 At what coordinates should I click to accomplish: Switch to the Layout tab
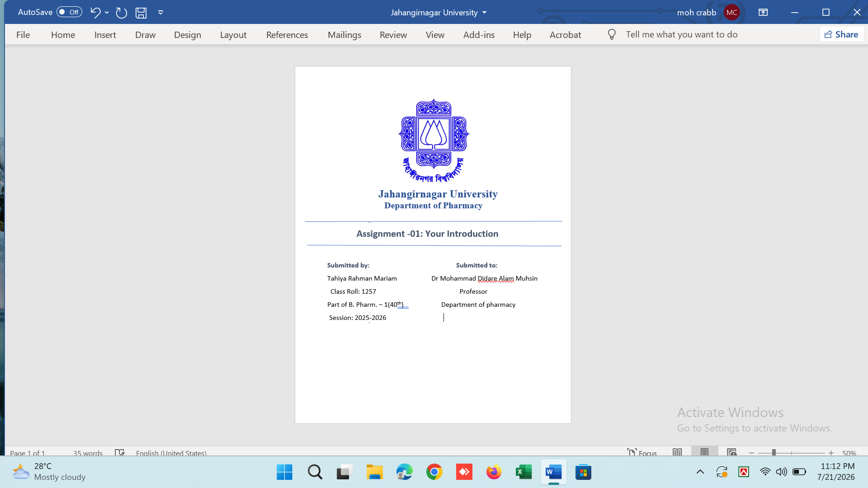233,35
